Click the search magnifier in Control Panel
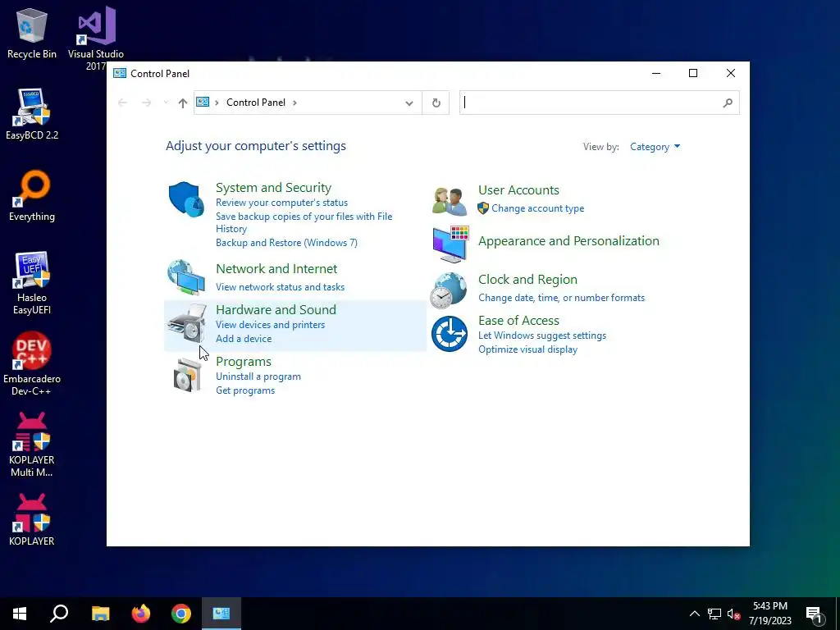 pos(727,103)
